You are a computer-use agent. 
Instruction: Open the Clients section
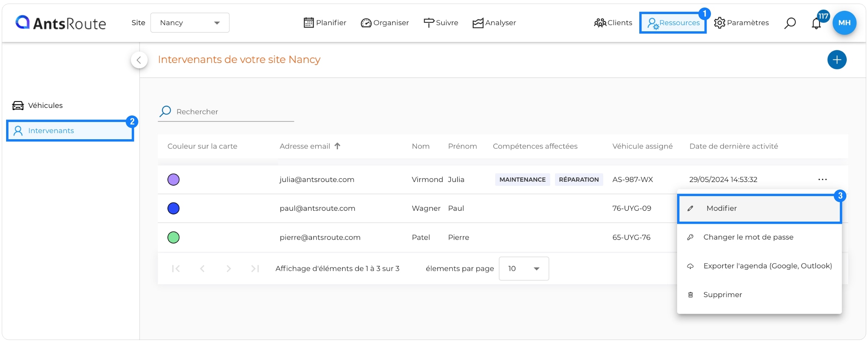(x=613, y=23)
